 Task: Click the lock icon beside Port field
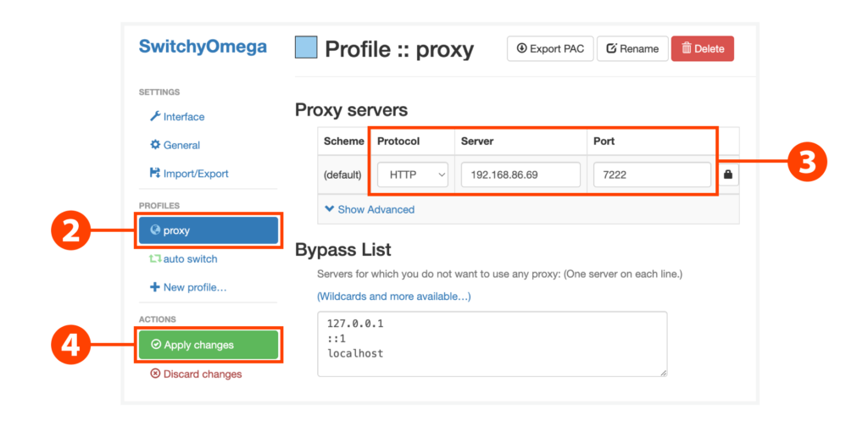[727, 174]
